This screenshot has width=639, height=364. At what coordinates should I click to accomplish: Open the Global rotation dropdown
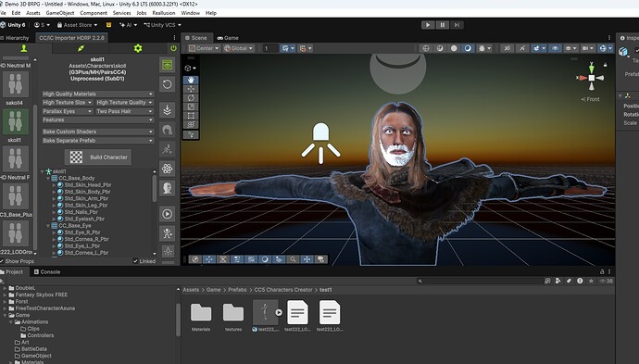(x=238, y=48)
